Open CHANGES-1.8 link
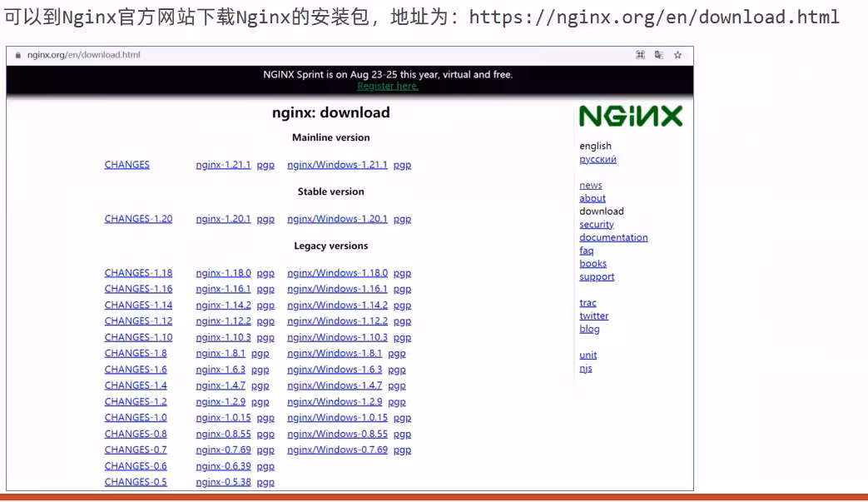This screenshot has width=868, height=502. click(136, 353)
